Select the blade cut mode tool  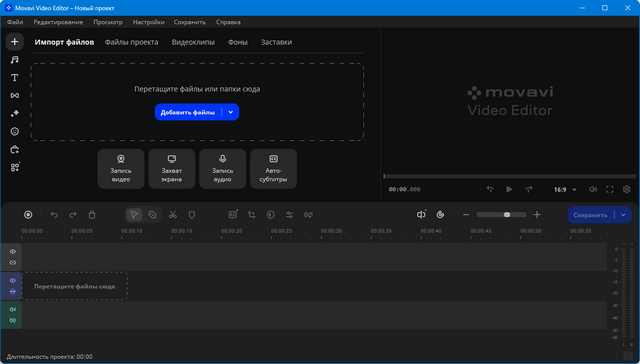152,215
